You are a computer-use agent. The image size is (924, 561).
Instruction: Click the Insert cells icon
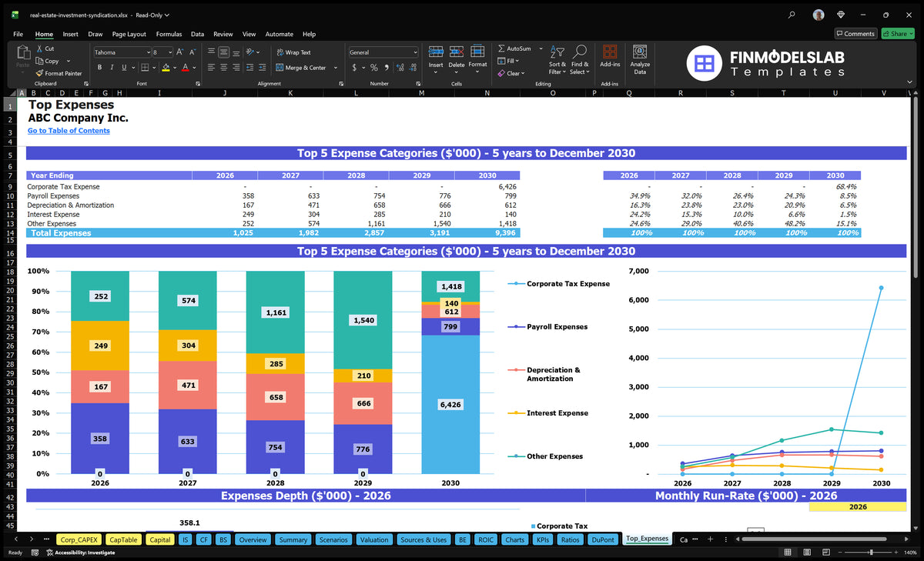coord(436,52)
